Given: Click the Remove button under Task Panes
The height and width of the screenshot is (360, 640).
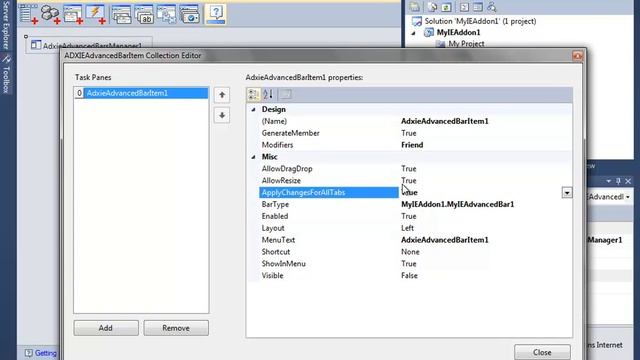Looking at the screenshot, I should tap(176, 328).
